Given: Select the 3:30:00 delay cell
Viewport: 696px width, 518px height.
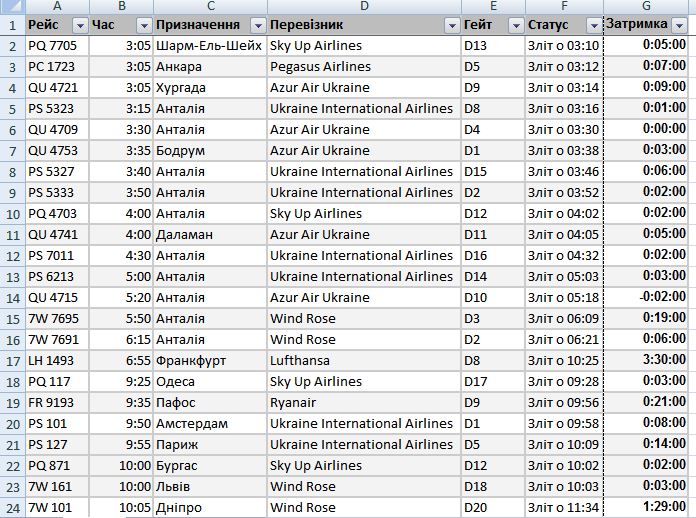Looking at the screenshot, I should tap(648, 361).
